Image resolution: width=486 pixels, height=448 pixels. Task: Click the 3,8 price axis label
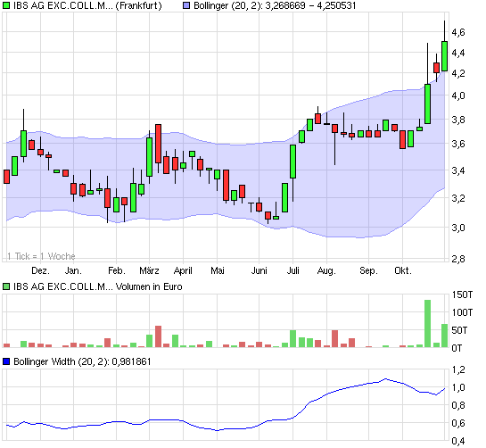click(458, 120)
